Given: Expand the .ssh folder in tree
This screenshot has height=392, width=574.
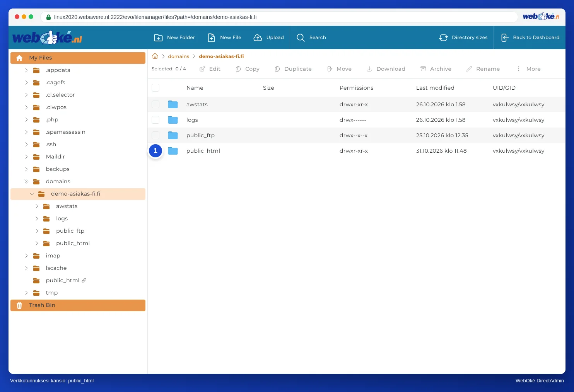Looking at the screenshot, I should [26, 144].
